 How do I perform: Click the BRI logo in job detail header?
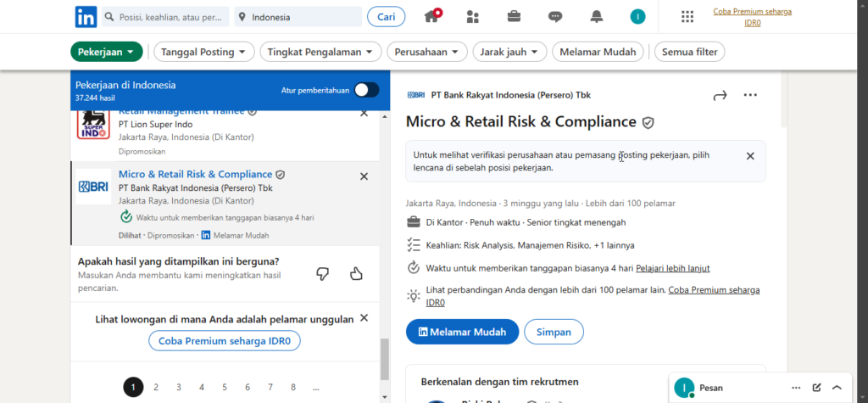point(415,95)
